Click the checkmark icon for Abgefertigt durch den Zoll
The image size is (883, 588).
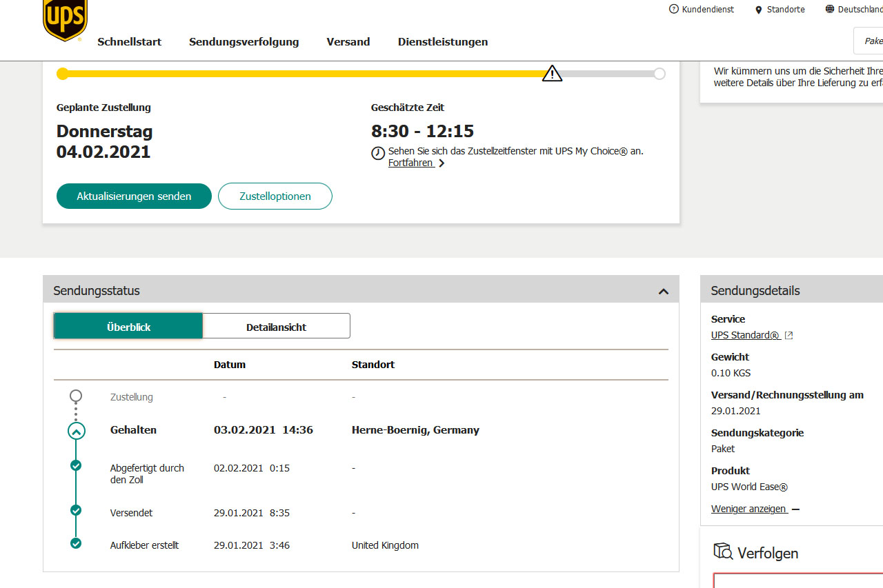coord(76,465)
